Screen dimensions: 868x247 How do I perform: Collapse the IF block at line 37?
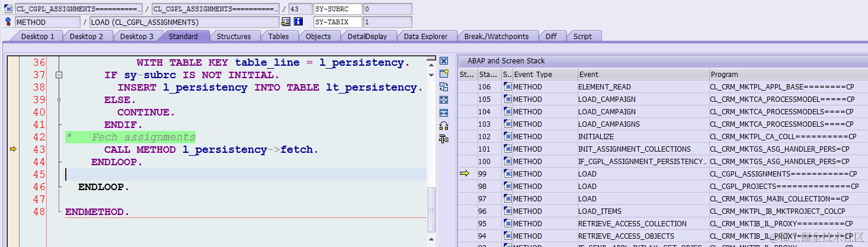tap(59, 75)
